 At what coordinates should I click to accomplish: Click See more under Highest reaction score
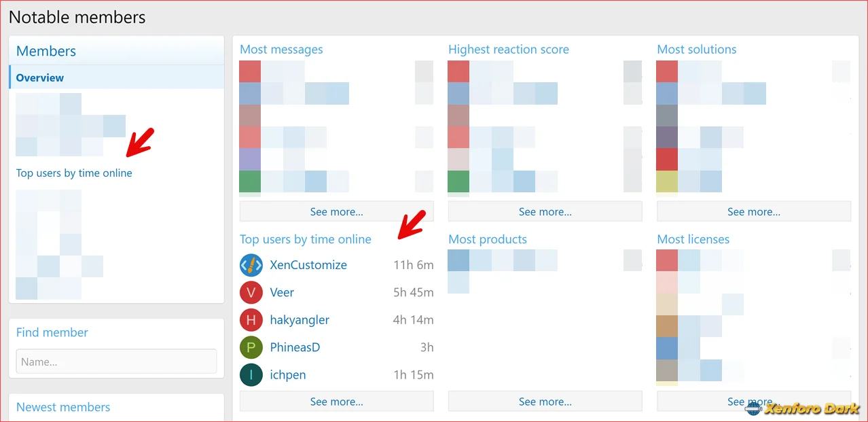click(x=545, y=211)
